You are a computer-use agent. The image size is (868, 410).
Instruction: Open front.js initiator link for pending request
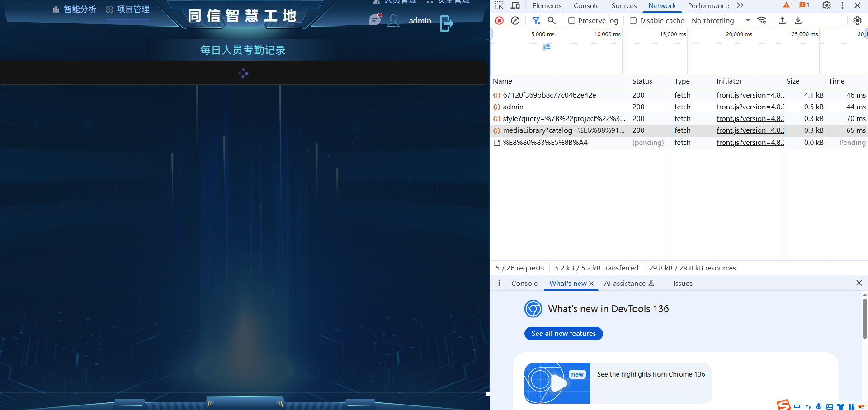point(750,143)
